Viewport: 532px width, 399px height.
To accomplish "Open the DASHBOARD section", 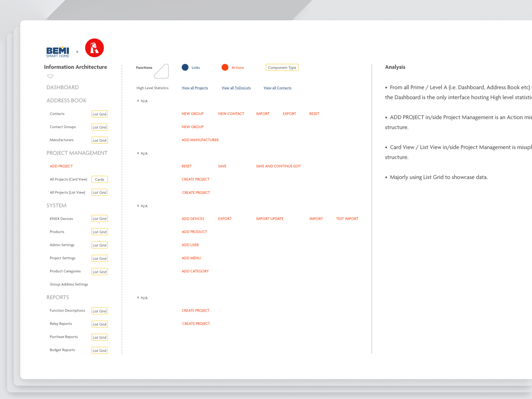I will tap(63, 87).
